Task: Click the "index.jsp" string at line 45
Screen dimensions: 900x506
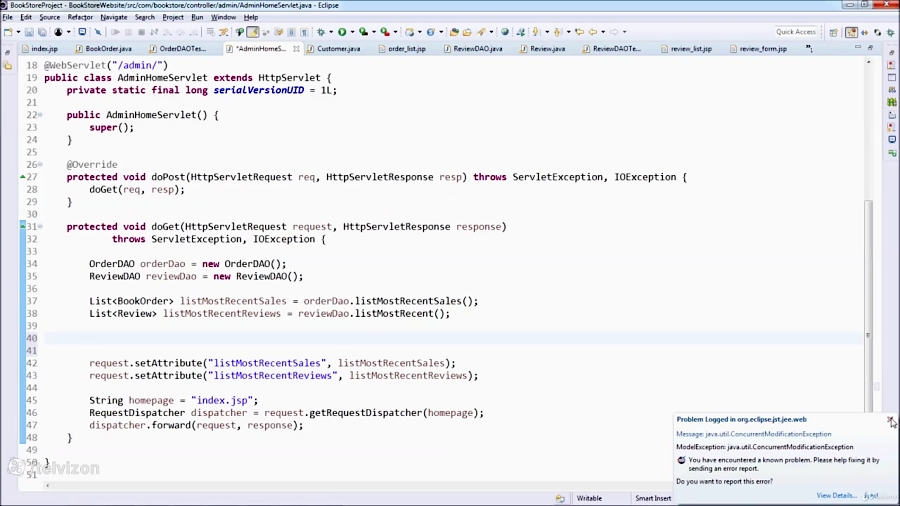Action: point(222,400)
